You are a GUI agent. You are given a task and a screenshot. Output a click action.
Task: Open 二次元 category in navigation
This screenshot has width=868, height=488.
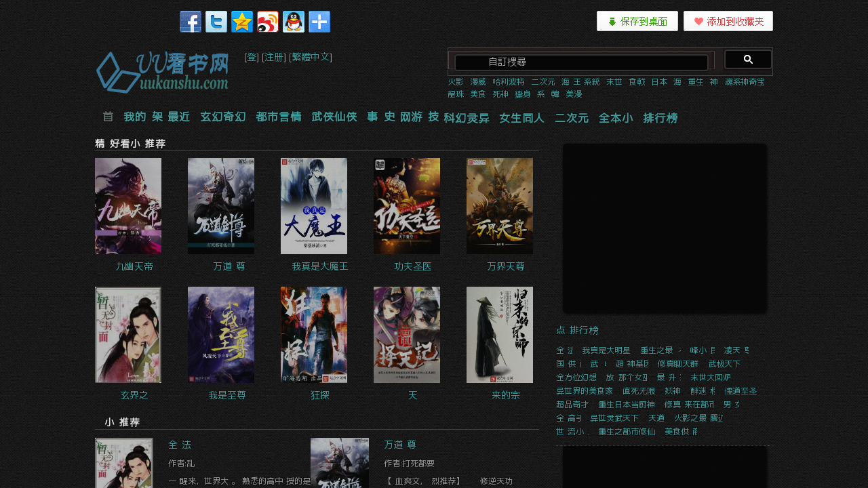pos(572,118)
